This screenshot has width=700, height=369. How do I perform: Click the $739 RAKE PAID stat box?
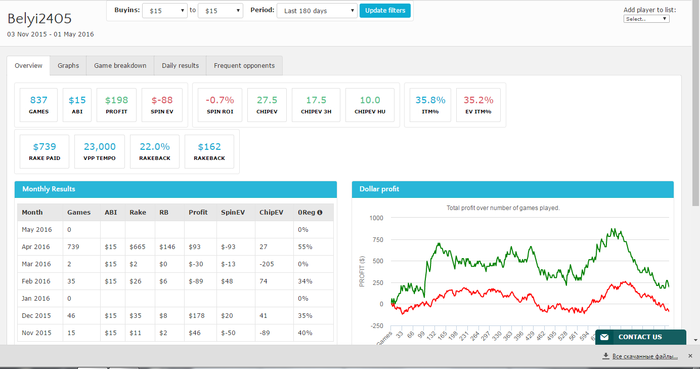pyautogui.click(x=45, y=152)
